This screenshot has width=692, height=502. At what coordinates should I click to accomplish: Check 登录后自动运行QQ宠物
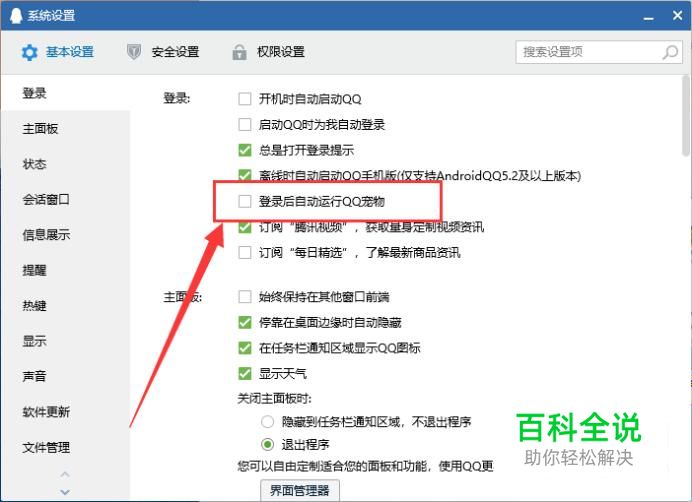(x=244, y=201)
